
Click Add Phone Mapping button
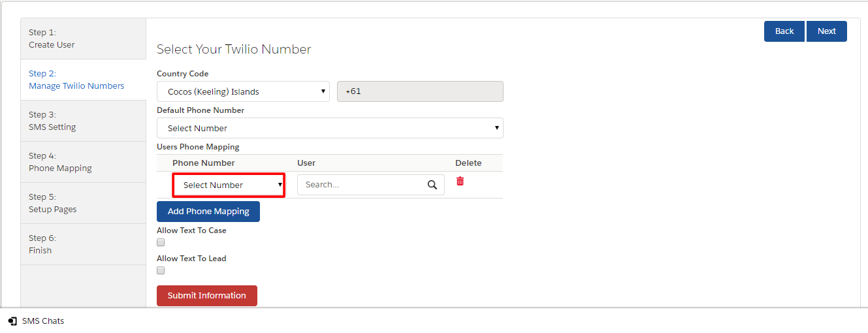[x=208, y=212]
